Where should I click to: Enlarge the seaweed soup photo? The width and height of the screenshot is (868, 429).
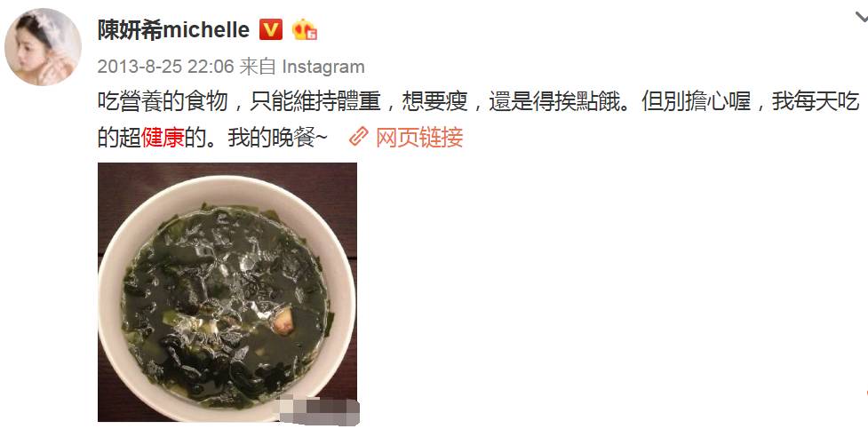[x=227, y=291]
